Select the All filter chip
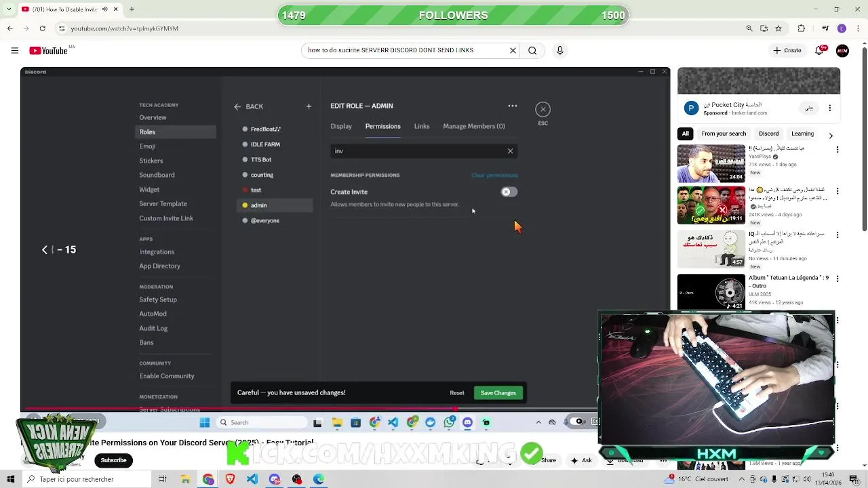868x488 pixels. point(685,134)
